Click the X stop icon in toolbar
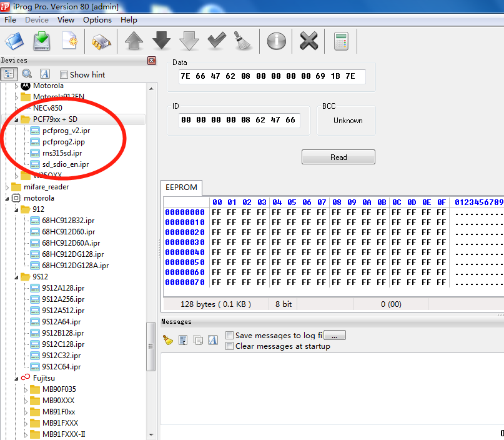Viewport: 504px width, 440px height. pyautogui.click(x=309, y=41)
